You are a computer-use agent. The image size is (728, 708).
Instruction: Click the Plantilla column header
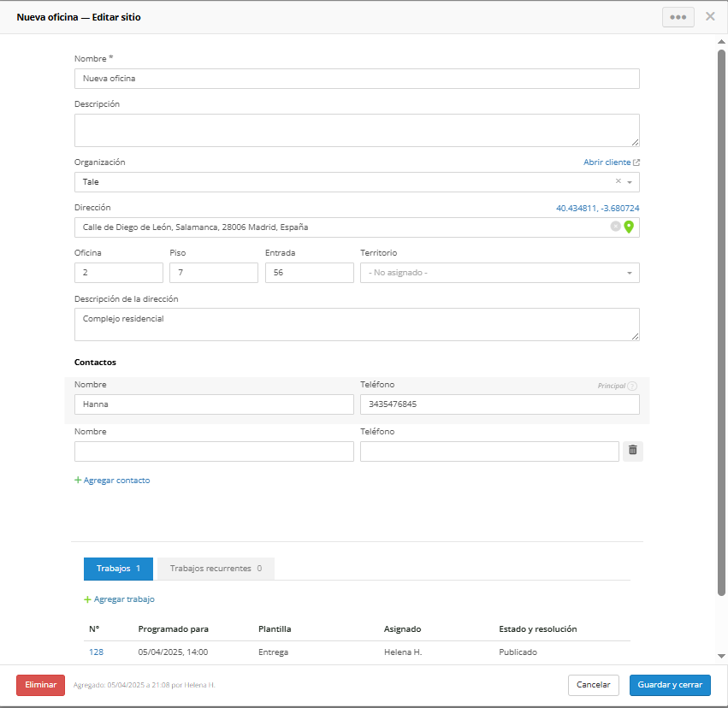pyautogui.click(x=275, y=629)
